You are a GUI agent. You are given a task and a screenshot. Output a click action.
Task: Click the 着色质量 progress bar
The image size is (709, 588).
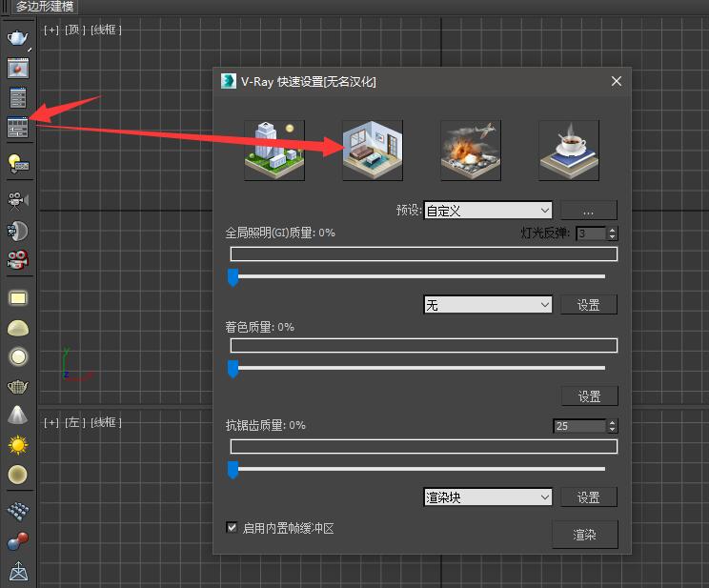(x=424, y=346)
